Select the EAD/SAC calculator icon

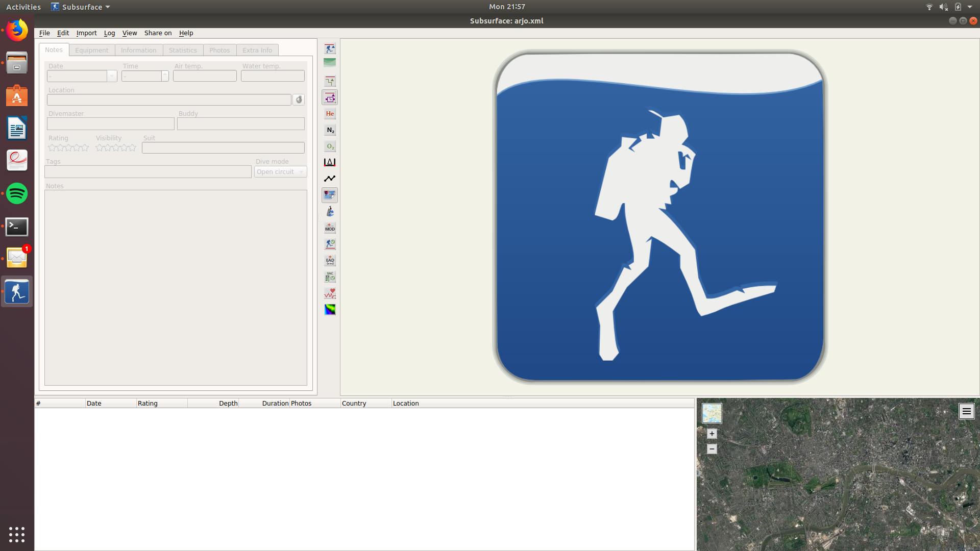pyautogui.click(x=329, y=260)
